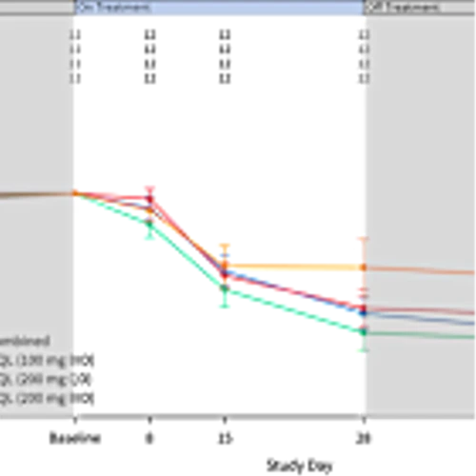Image resolution: width=476 pixels, height=476 pixels.
Task: Click the day 8 x-axis label
Action: point(149,438)
